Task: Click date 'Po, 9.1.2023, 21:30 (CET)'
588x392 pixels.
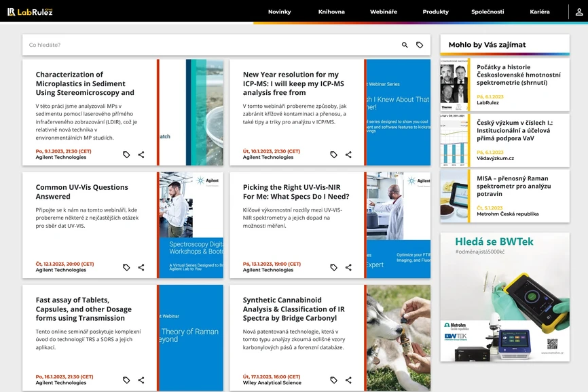Action: tap(63, 151)
